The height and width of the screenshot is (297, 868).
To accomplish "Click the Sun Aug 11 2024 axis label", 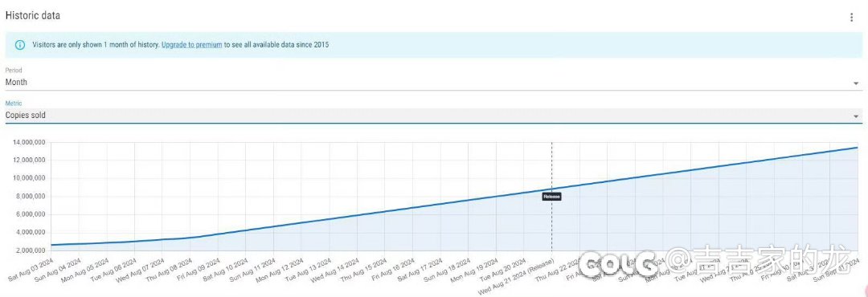I will (x=253, y=269).
